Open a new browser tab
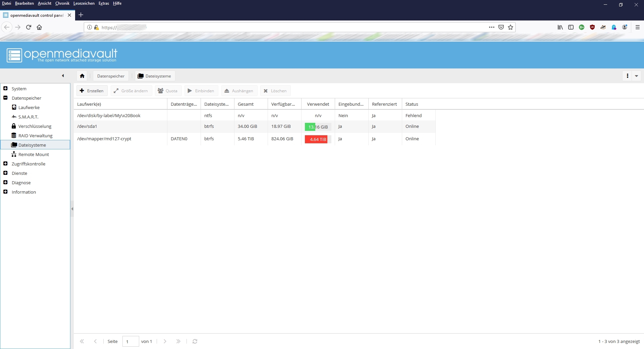 click(81, 15)
